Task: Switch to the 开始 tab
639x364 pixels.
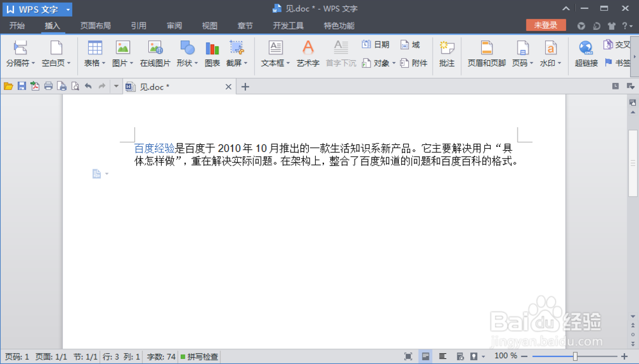Action: coord(17,26)
